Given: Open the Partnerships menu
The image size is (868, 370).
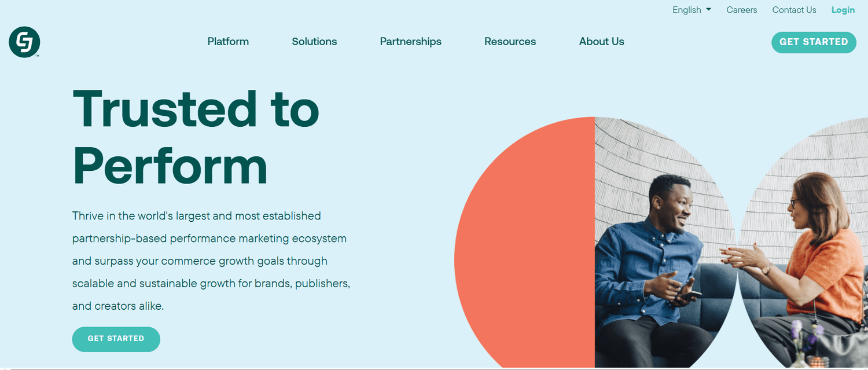Looking at the screenshot, I should pos(410,41).
